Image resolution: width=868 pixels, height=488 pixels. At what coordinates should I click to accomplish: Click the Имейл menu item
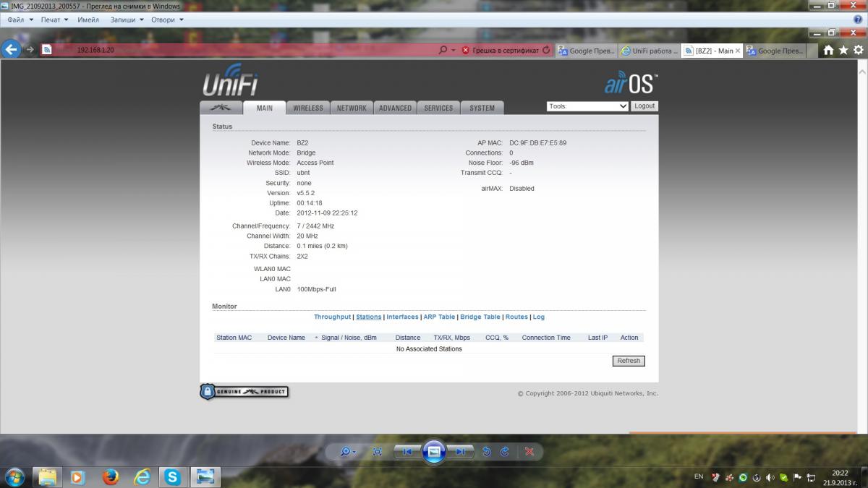88,20
